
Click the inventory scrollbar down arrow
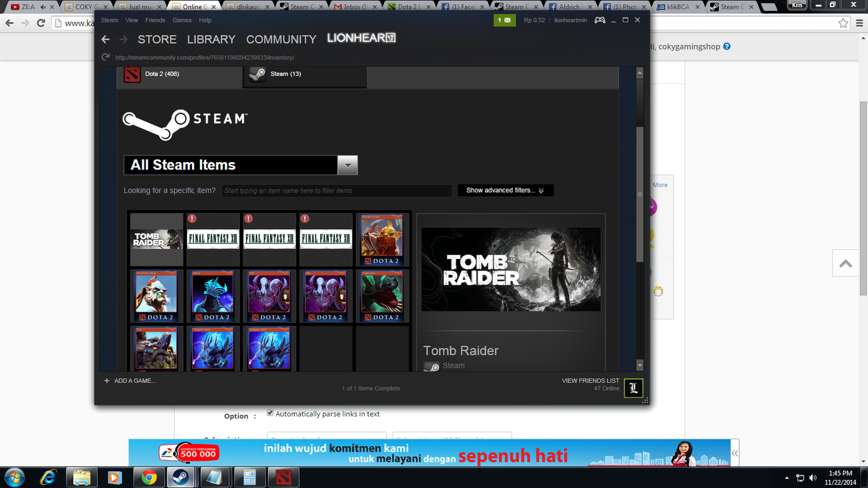pyautogui.click(x=640, y=365)
